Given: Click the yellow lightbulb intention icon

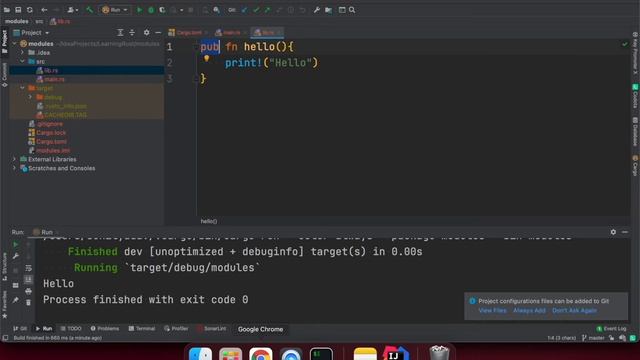Looking at the screenshot, I should coord(207,58).
